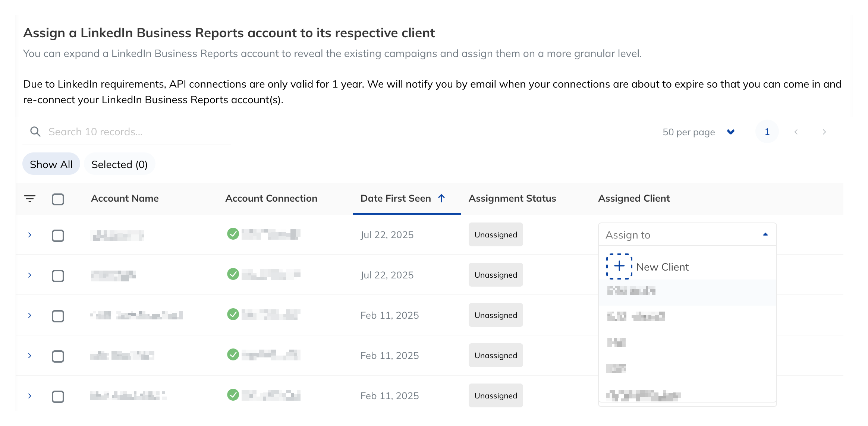Select the second blurred client option

[x=687, y=317]
